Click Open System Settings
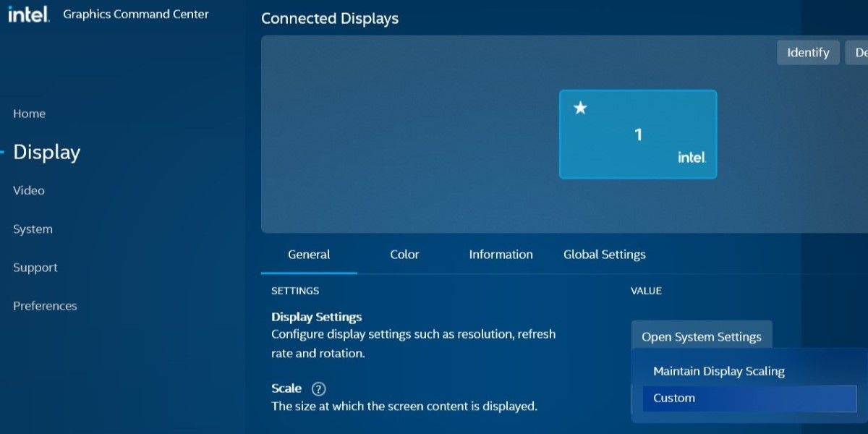The width and height of the screenshot is (868, 434). pos(701,336)
